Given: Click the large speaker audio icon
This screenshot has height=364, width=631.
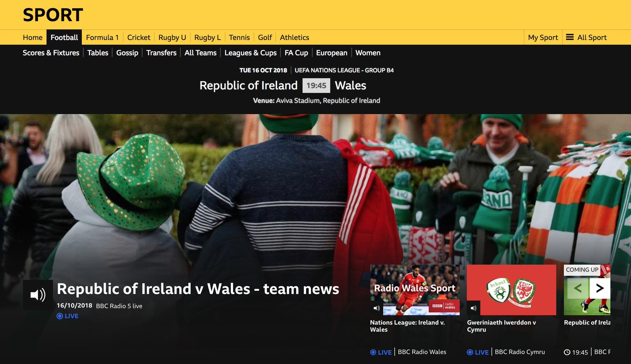Looking at the screenshot, I should (38, 295).
